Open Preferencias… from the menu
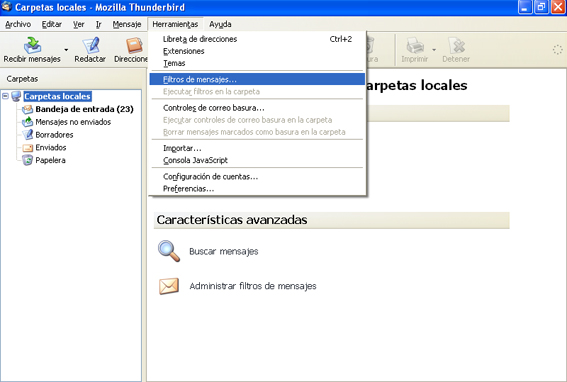The image size is (567, 382). (257, 188)
